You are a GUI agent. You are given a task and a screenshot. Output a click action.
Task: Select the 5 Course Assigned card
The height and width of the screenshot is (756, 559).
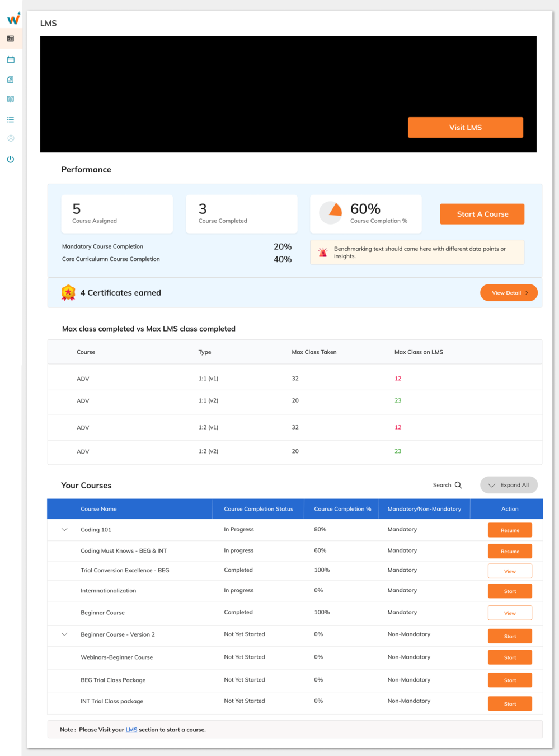click(x=117, y=214)
